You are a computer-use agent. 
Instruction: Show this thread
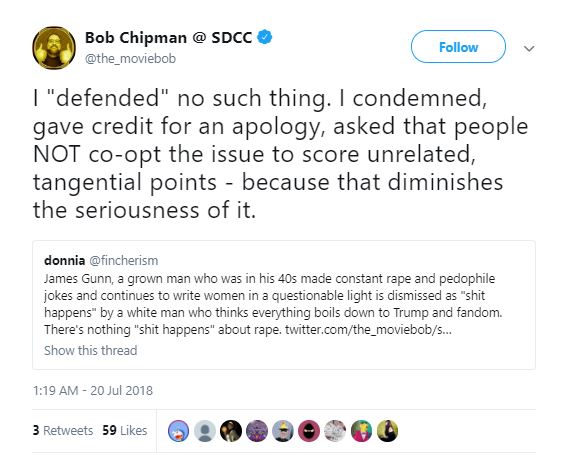tap(90, 350)
